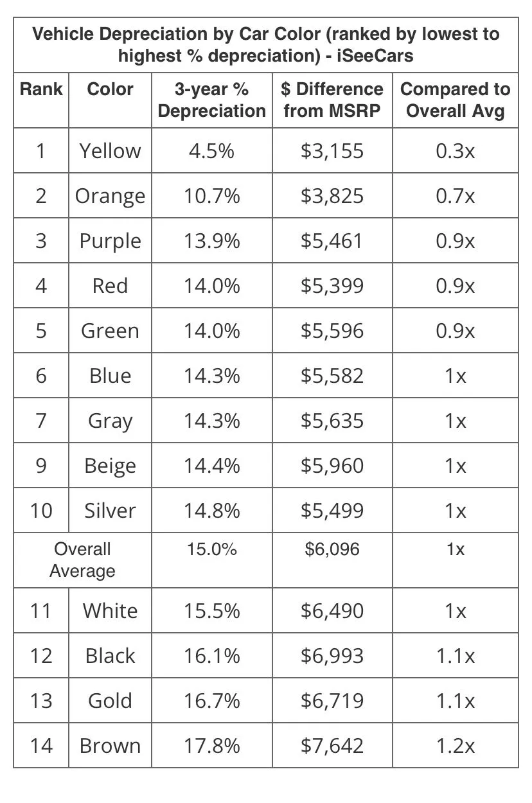Select Orange's 10.7% depreciation value
Viewport: 532px width, 803px height.
[211, 195]
